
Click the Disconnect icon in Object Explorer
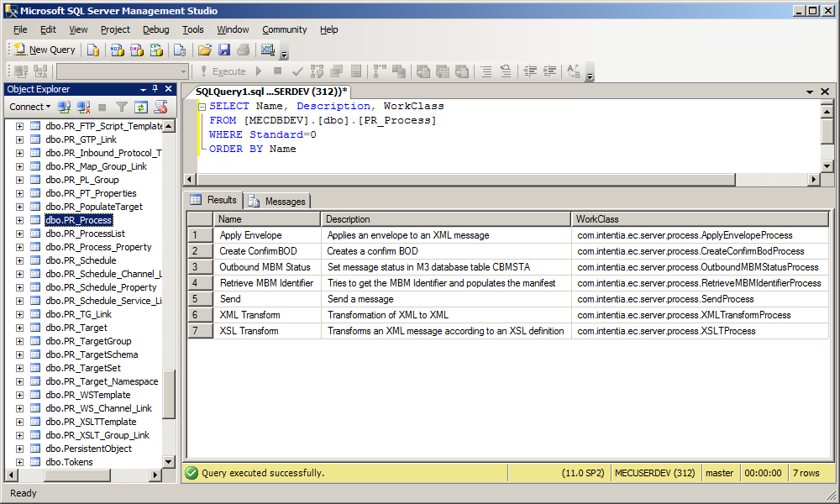pyautogui.click(x=83, y=107)
